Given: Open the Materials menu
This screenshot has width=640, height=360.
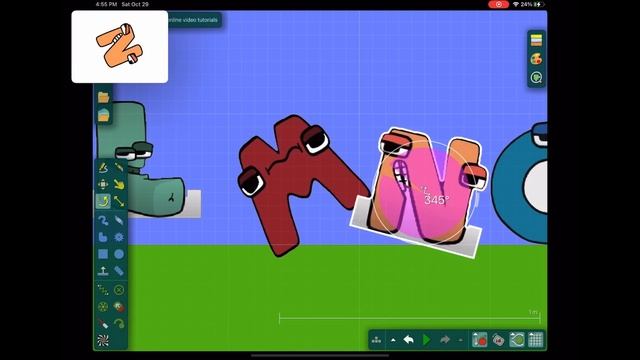Looking at the screenshot, I should pos(536,40).
